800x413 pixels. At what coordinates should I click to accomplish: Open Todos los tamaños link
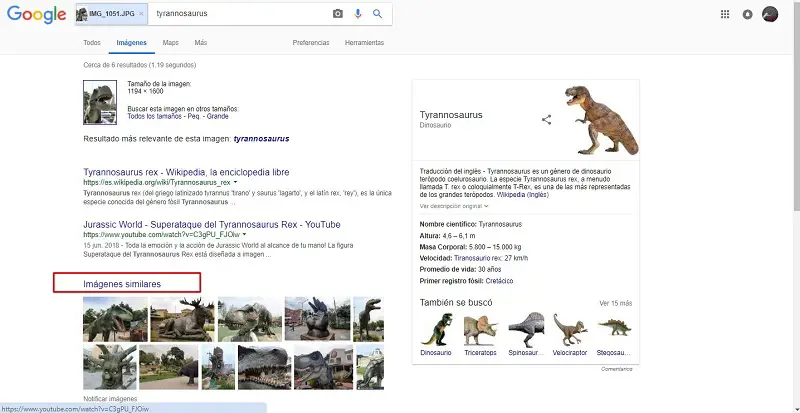pyautogui.click(x=155, y=116)
